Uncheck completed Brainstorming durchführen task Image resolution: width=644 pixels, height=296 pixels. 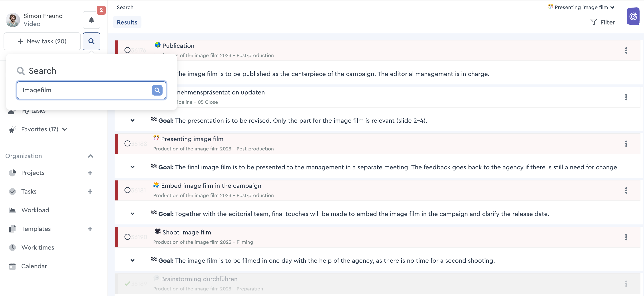pos(127,284)
